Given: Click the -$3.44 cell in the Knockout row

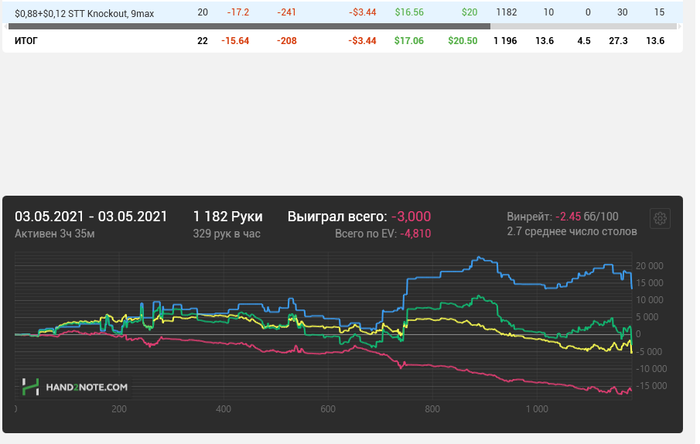Looking at the screenshot, I should pos(362,12).
